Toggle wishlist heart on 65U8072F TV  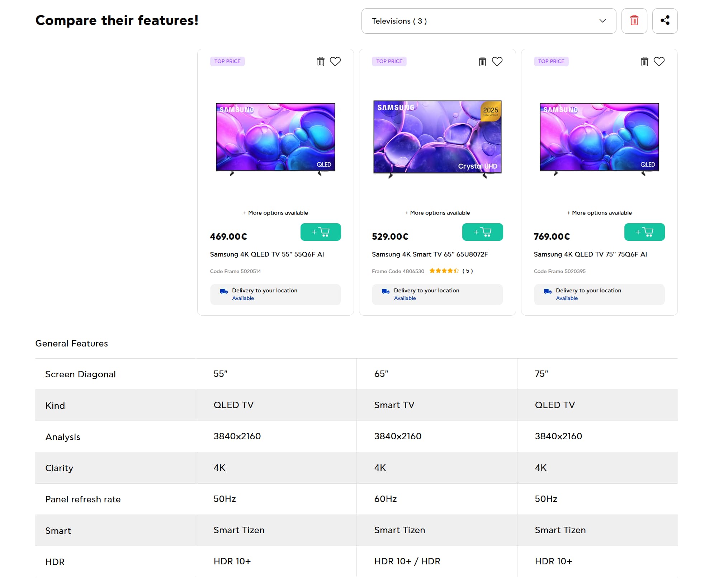497,62
